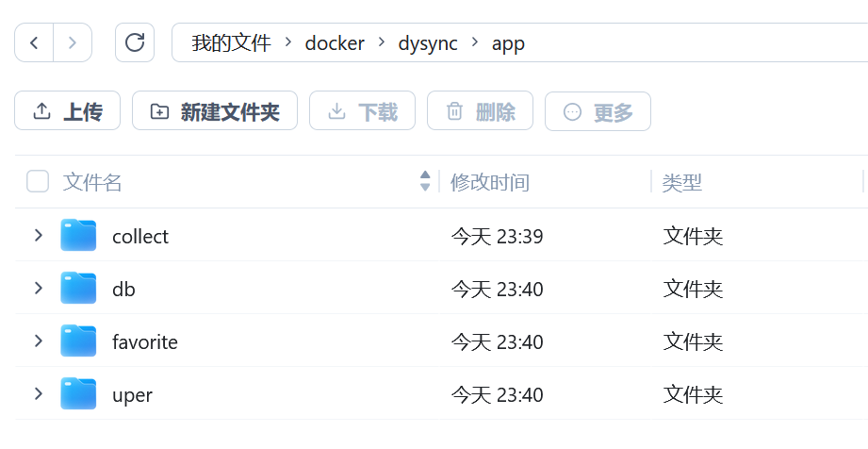Click the db folder icon
This screenshot has width=868, height=449.
click(x=79, y=289)
